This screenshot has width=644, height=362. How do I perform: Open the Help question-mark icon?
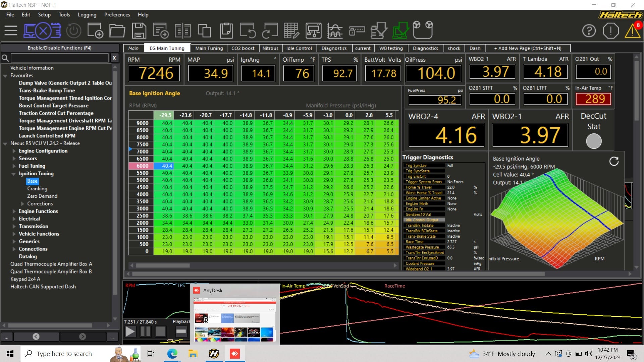(589, 31)
